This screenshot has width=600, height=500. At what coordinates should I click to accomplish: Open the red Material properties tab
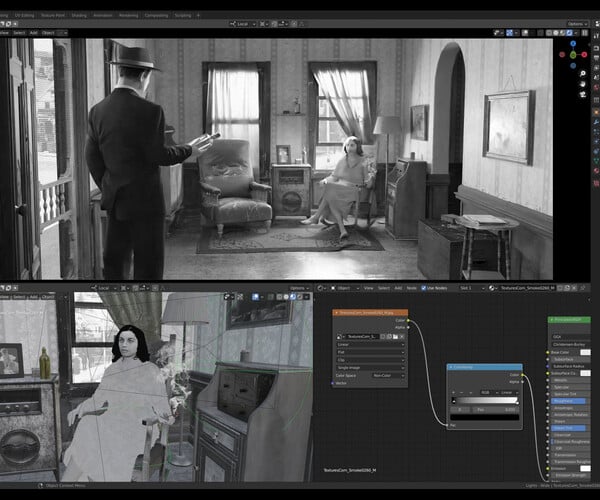(596, 171)
